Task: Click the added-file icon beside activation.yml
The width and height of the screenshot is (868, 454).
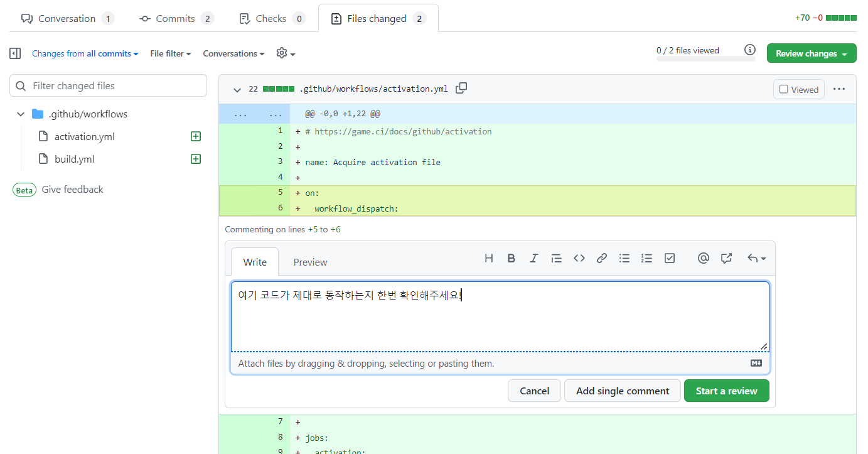Action: (x=196, y=136)
